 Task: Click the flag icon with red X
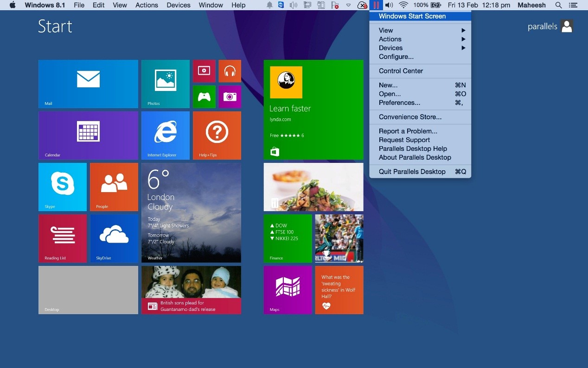coord(335,5)
